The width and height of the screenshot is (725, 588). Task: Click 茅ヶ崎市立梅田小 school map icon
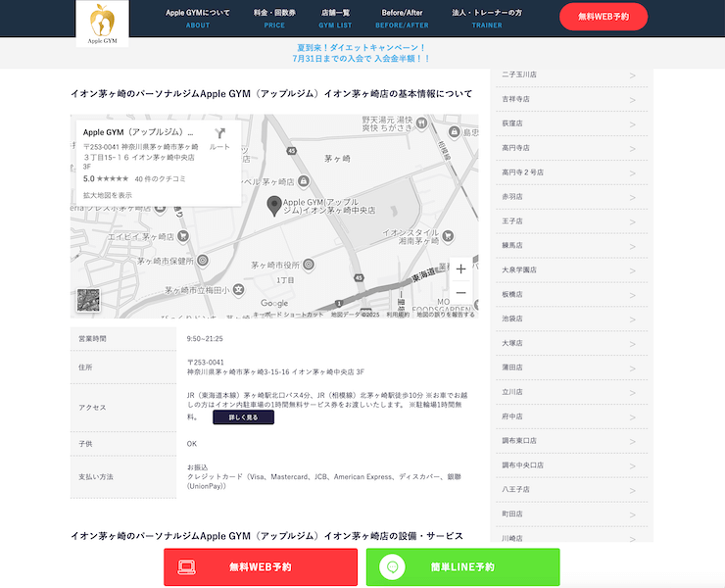pyautogui.click(x=239, y=290)
